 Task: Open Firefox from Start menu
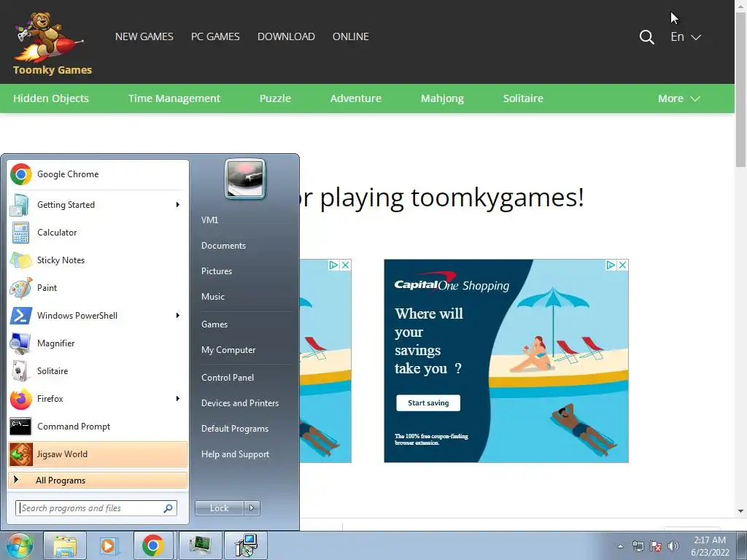pos(97,399)
